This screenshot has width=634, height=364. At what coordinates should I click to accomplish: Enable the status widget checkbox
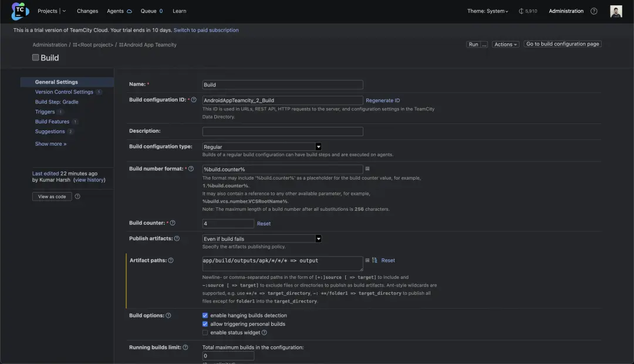[205, 333]
